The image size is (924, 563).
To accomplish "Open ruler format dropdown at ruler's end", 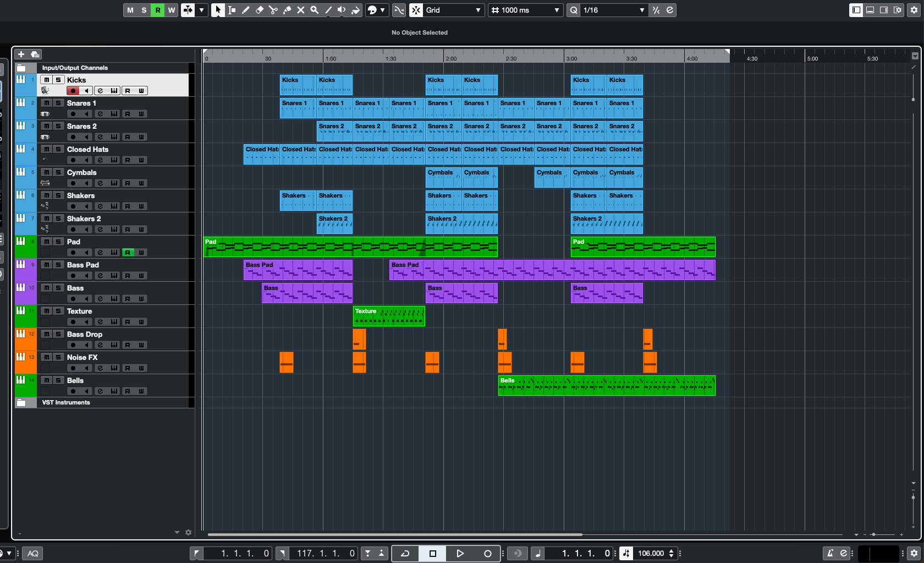I will (915, 56).
